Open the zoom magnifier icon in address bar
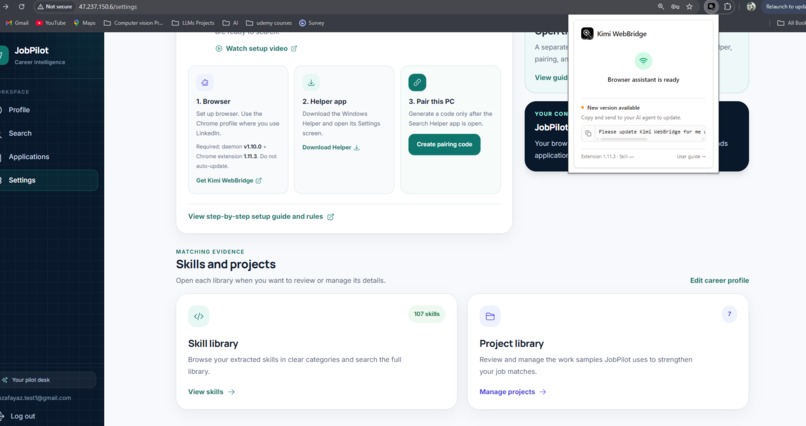Viewport: 806px width, 426px height. (661, 7)
